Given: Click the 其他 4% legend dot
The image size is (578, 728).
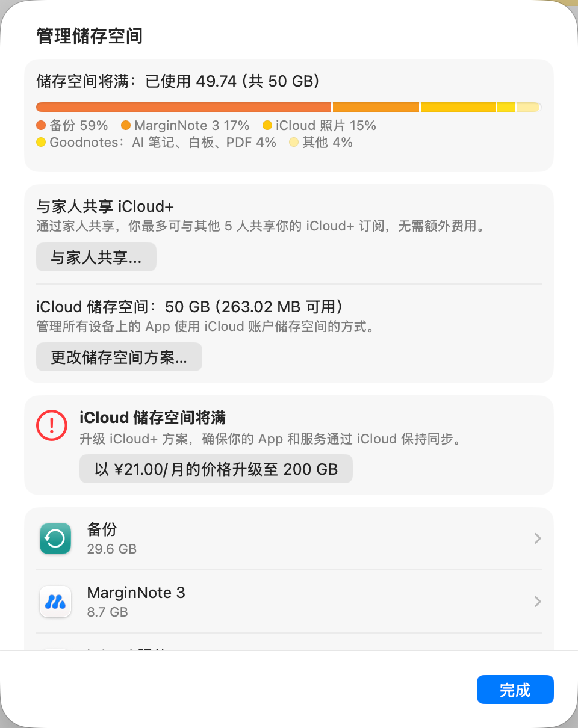Looking at the screenshot, I should [x=294, y=143].
